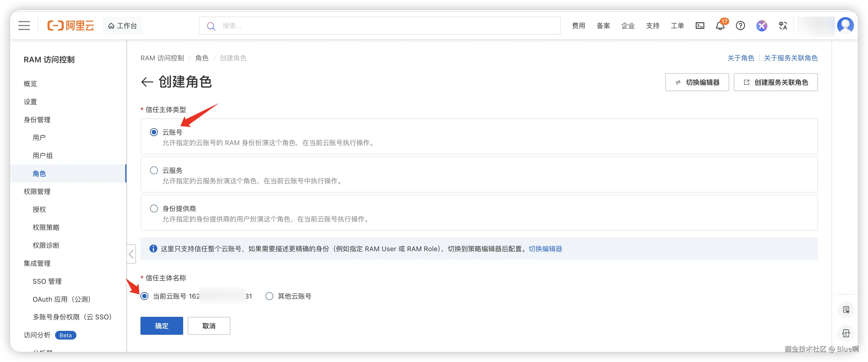Screen dimensions: 868x362
Task: Click the back arrow beside 创建角色
Action: (x=147, y=82)
